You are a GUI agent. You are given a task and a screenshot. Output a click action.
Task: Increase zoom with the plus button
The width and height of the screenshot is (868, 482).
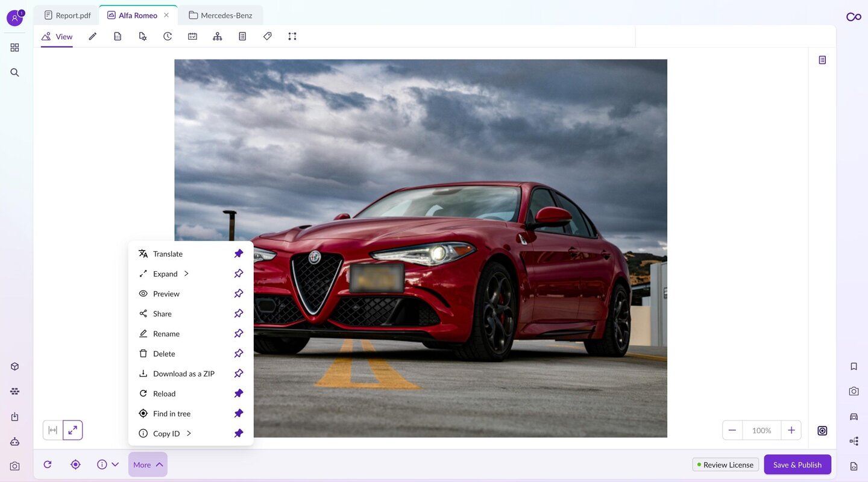point(791,430)
